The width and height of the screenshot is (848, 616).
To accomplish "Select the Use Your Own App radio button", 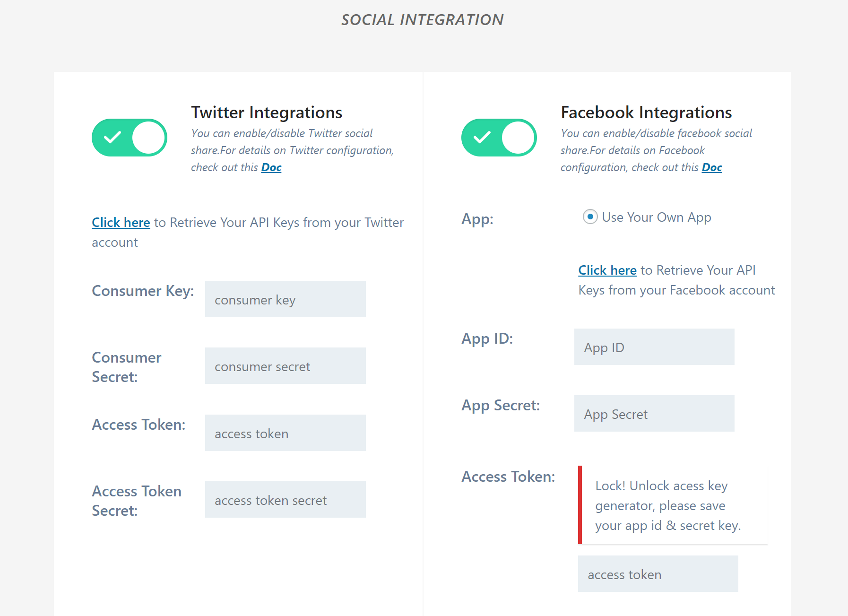I will (x=590, y=217).
